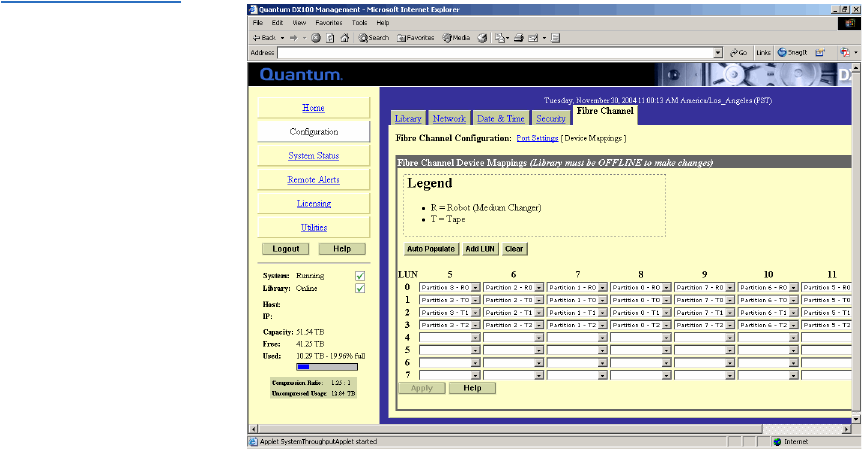Click the used capacity progress bar
This screenshot has width=862, height=449.
click(x=327, y=367)
